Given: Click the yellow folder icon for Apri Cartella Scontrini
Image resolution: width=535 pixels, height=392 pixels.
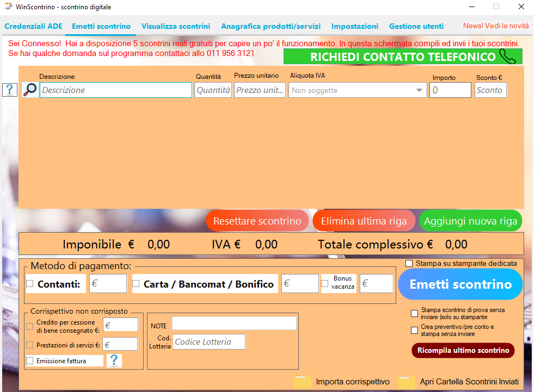Looking at the screenshot, I should tap(407, 382).
